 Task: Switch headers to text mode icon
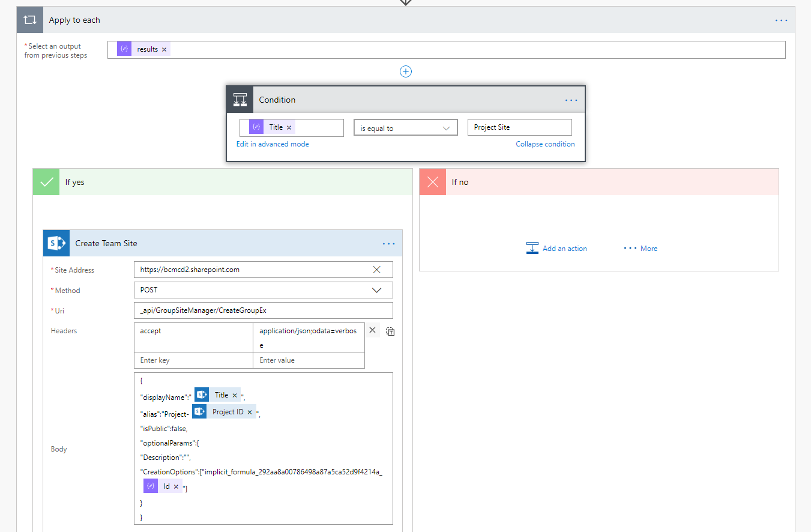click(390, 331)
